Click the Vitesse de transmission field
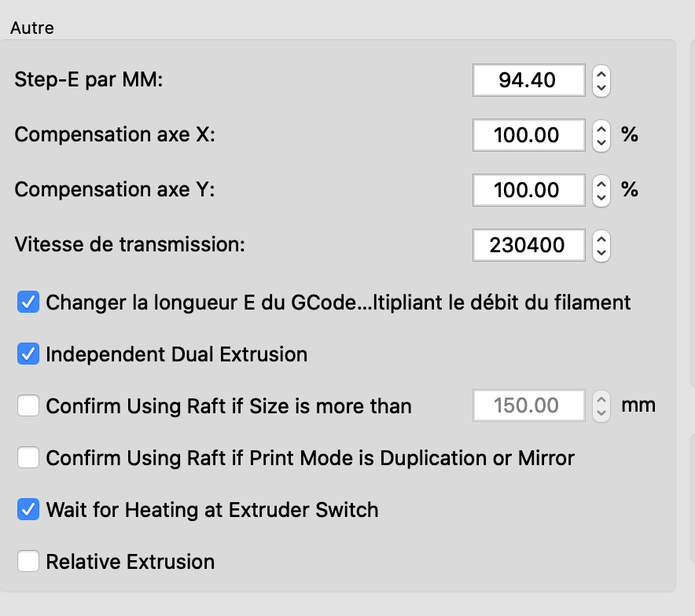The width and height of the screenshot is (695, 616). pos(528,245)
